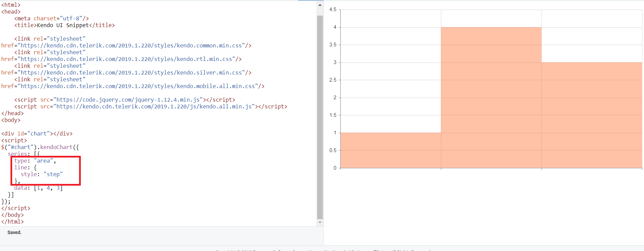Click the editor scrollbar up arrow
The width and height of the screenshot is (644, 251).
320,5
